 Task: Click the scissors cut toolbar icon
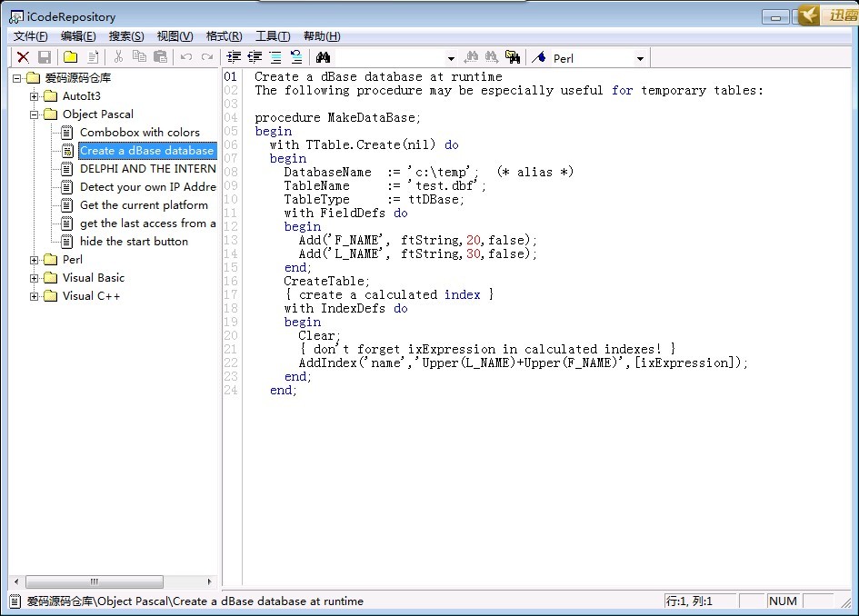click(x=117, y=57)
